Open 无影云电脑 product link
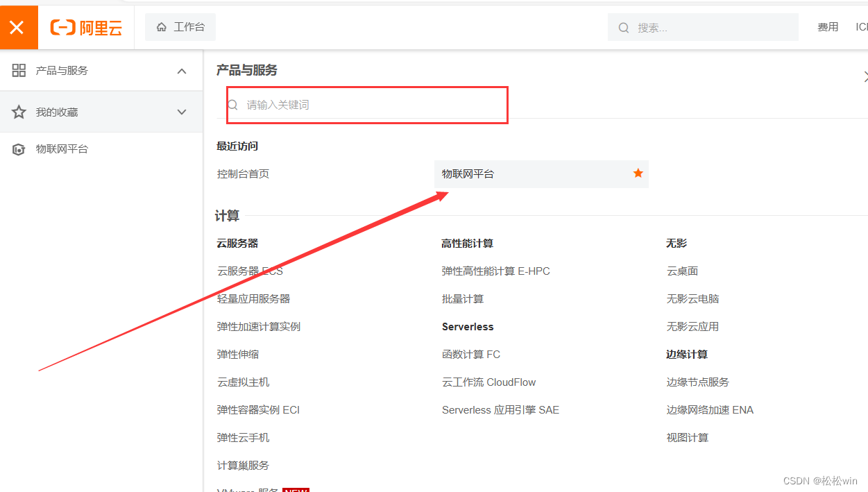The height and width of the screenshot is (492, 868). tap(692, 298)
